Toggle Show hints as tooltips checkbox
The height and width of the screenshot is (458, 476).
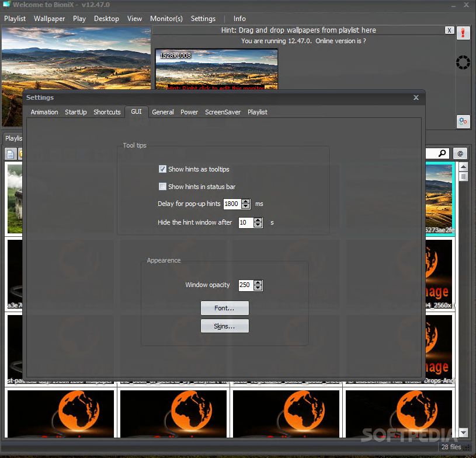[x=162, y=169]
